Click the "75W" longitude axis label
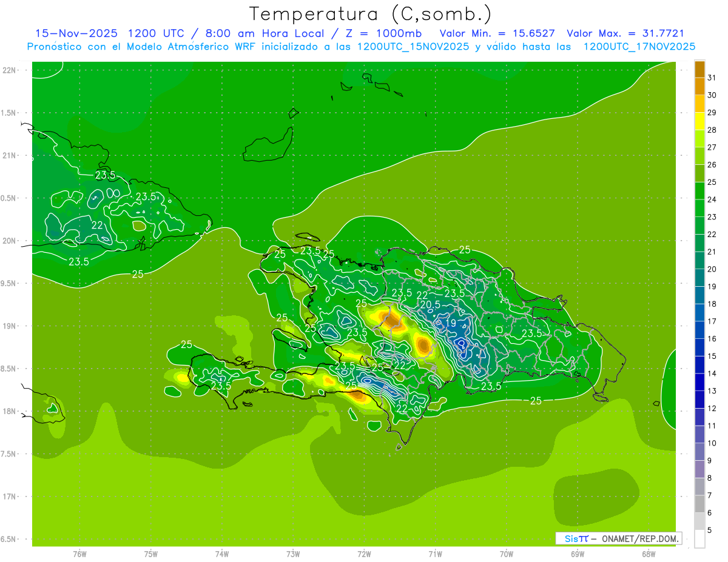The height and width of the screenshot is (562, 728). tap(151, 554)
